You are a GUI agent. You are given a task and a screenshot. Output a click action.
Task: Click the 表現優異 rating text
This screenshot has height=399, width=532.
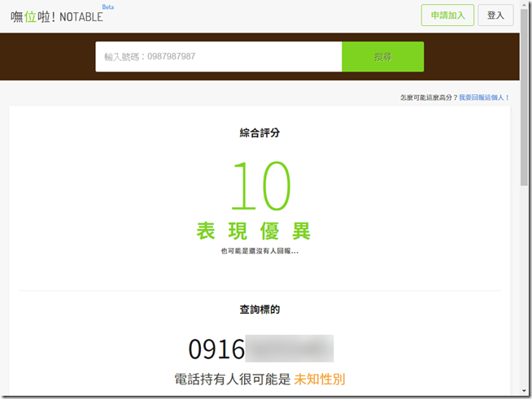click(x=254, y=231)
